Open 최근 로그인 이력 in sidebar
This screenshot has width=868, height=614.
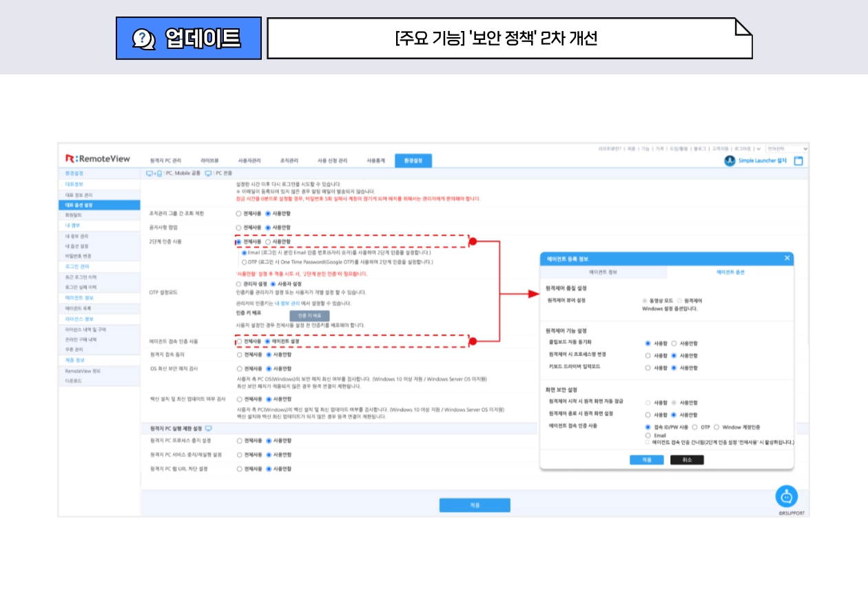[80, 276]
